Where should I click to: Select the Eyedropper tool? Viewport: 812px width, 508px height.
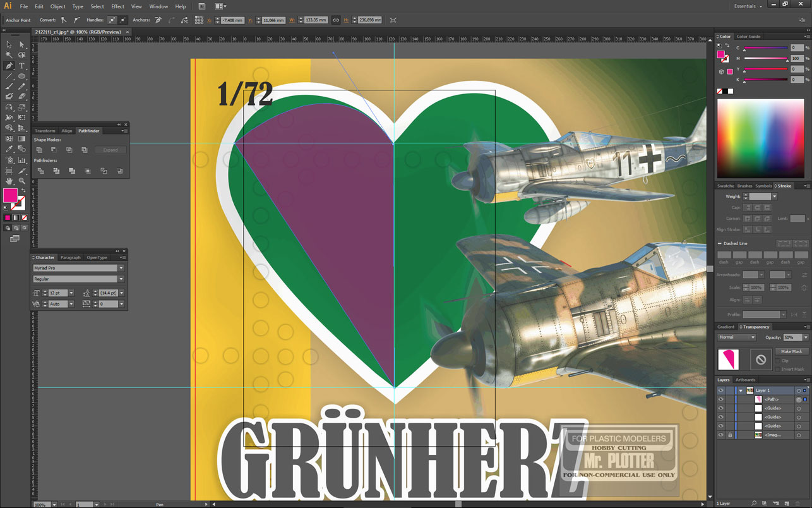[9, 149]
